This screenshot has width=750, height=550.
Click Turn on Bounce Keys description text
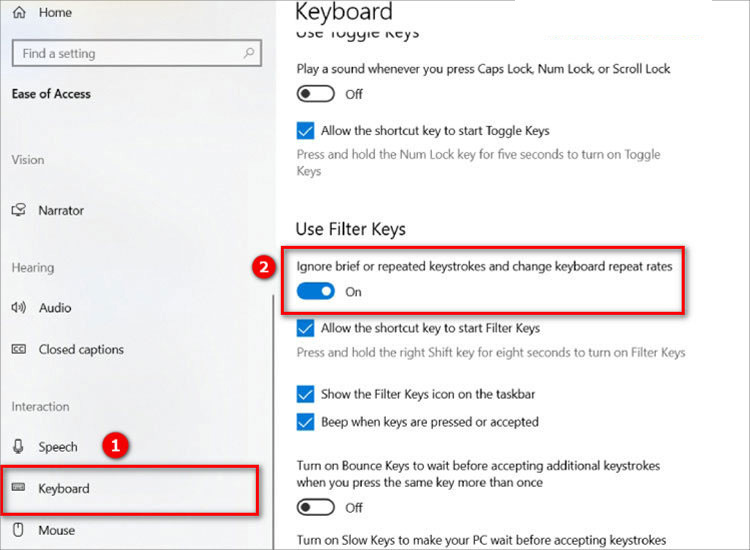click(x=478, y=474)
